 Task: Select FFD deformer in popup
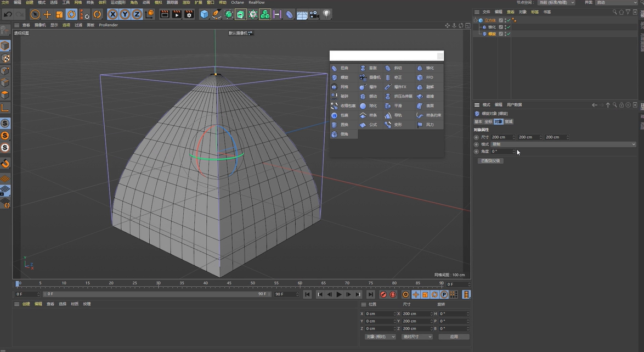[x=429, y=77]
